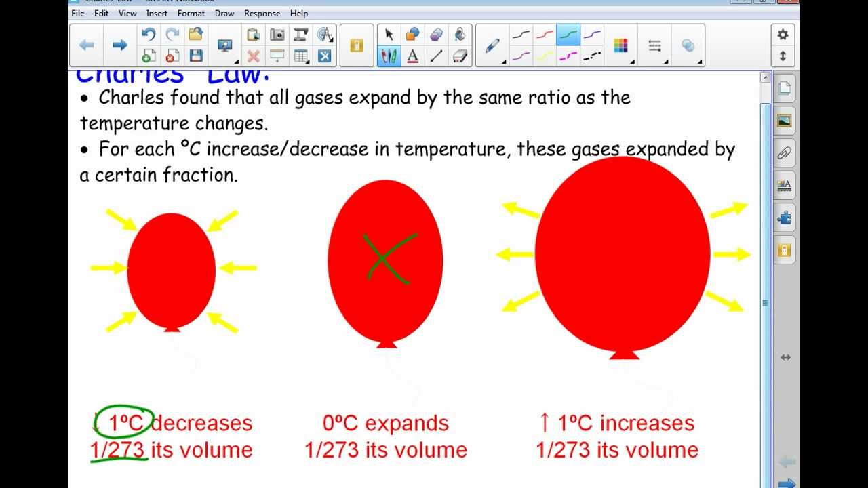Toggle the screen shade
This screenshot has height=488, width=868.
(277, 56)
